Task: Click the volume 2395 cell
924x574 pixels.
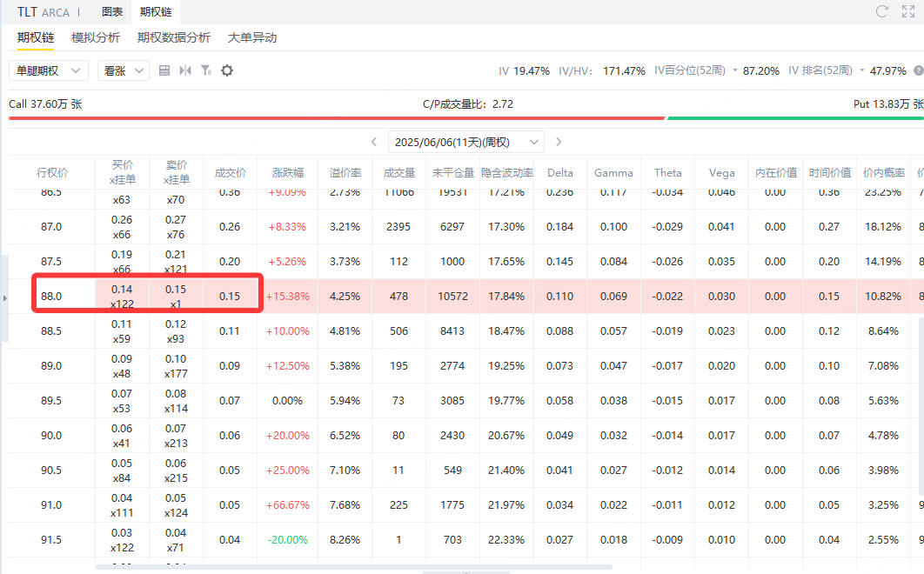Action: [398, 227]
